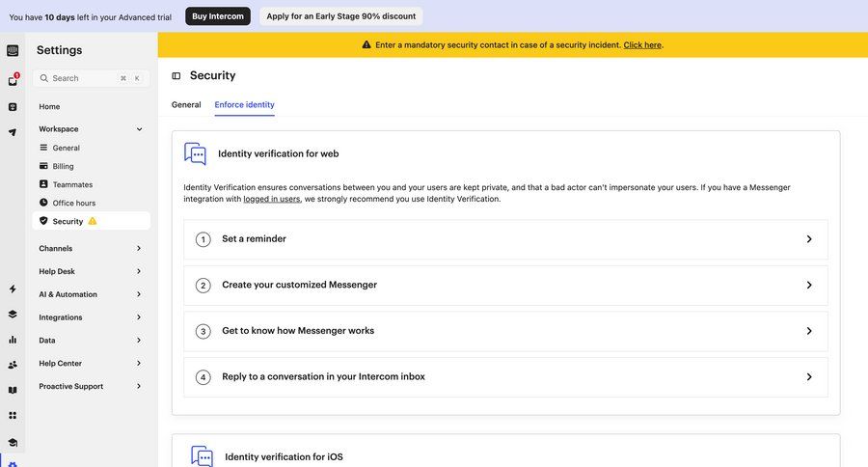Expand the Integrations section
868x467 pixels.
click(x=139, y=316)
